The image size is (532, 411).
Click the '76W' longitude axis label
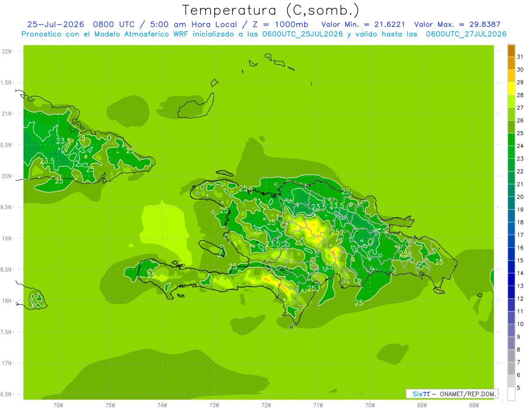click(x=58, y=405)
